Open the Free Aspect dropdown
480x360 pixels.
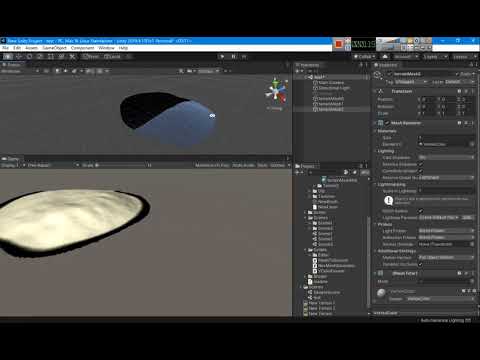pyautogui.click(x=53, y=165)
